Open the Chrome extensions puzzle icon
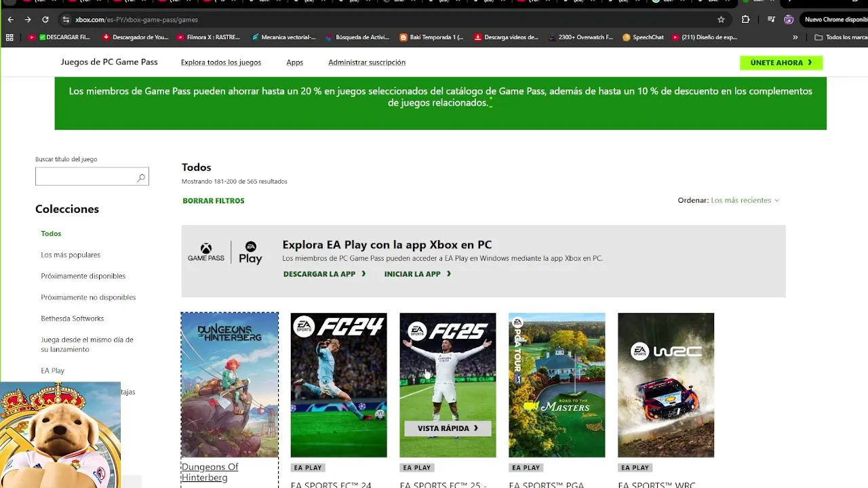This screenshot has width=868, height=488. pyautogui.click(x=746, y=20)
